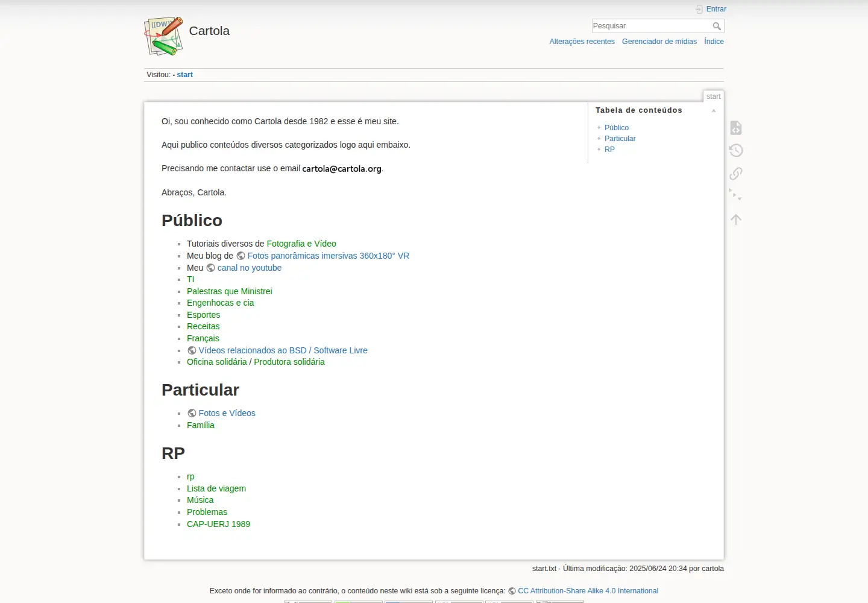Click the Entrar login icon
868x603 pixels.
(699, 9)
